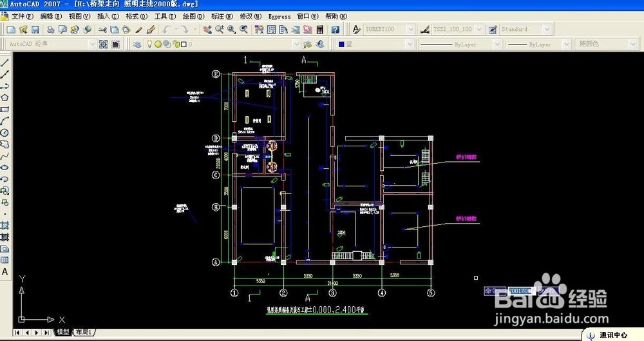
Task: Paste from clipboard using the Paste icon
Action: tap(126, 29)
